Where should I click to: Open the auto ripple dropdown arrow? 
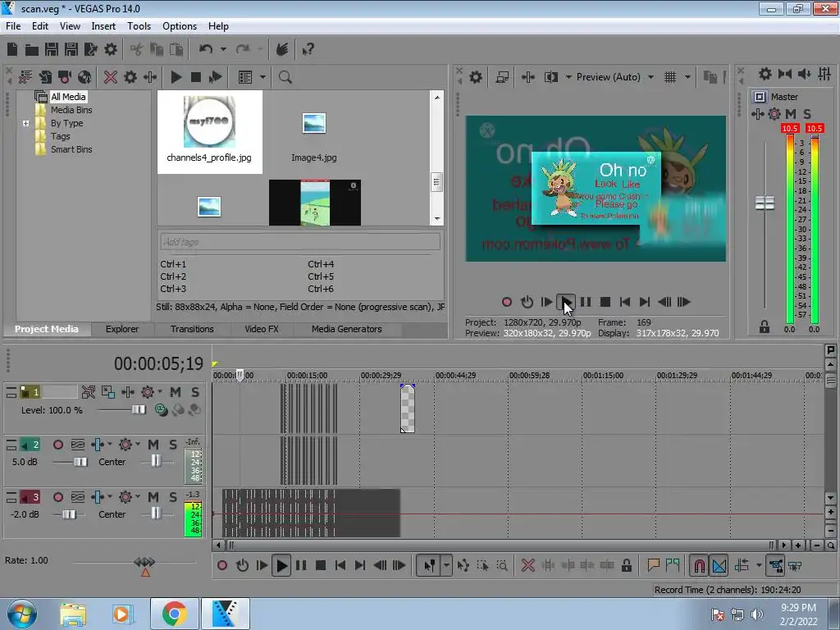point(759,565)
